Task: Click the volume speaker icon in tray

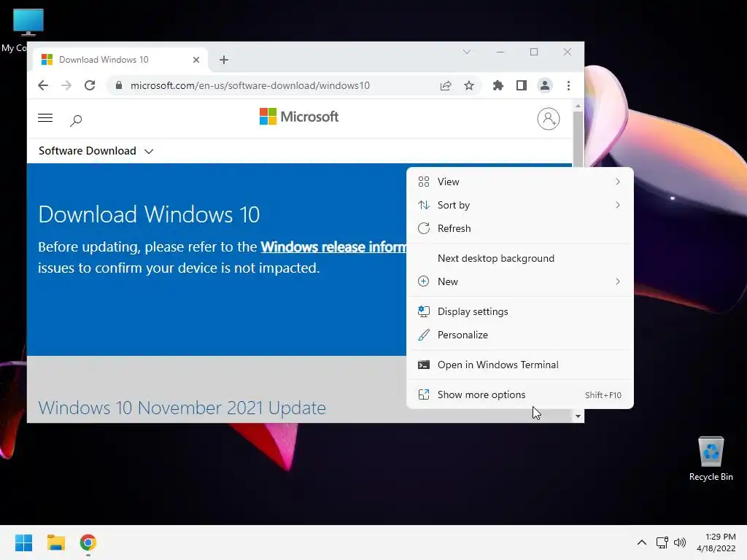Action: (680, 542)
